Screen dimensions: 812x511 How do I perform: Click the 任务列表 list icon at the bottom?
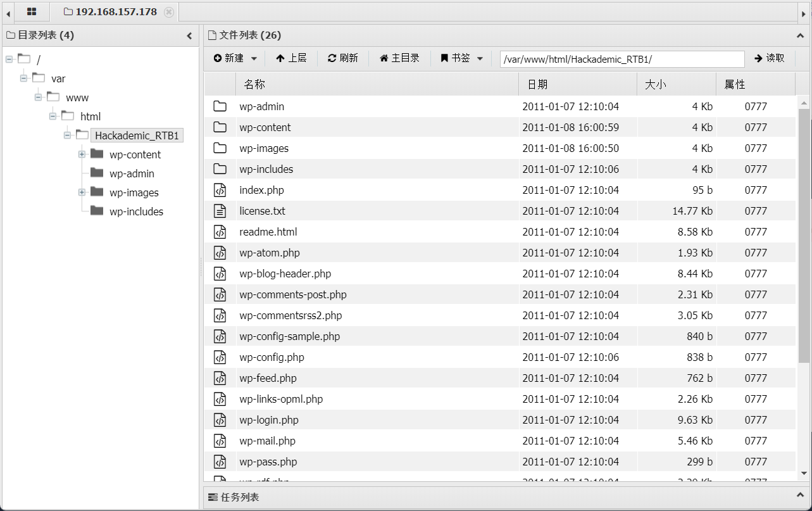click(211, 497)
